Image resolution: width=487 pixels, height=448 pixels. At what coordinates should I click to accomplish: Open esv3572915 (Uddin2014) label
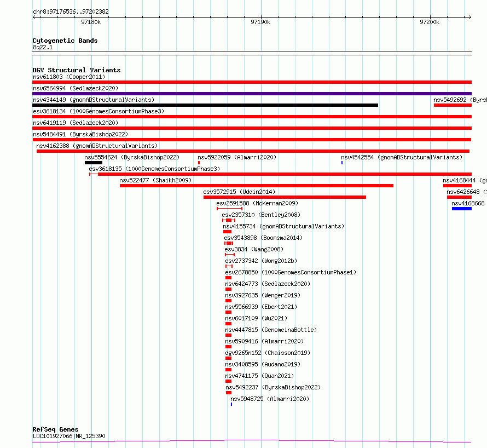239,192
